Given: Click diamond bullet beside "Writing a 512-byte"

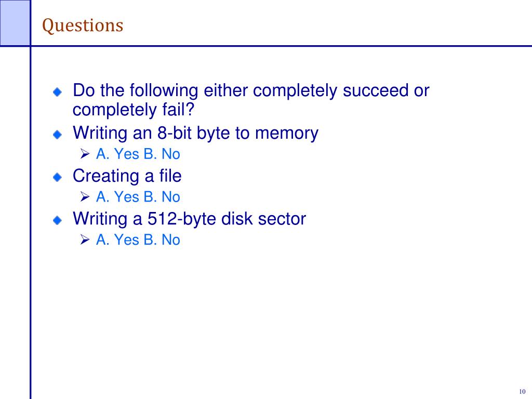Looking at the screenshot, I should [x=58, y=220].
